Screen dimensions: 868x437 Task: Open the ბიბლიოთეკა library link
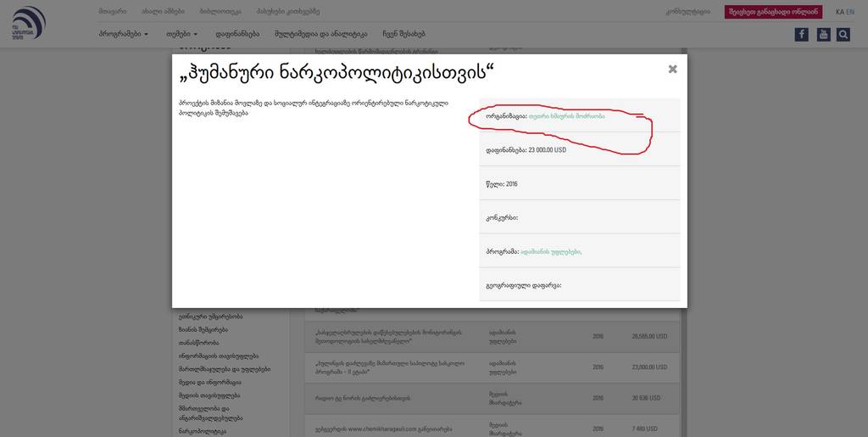click(x=220, y=12)
